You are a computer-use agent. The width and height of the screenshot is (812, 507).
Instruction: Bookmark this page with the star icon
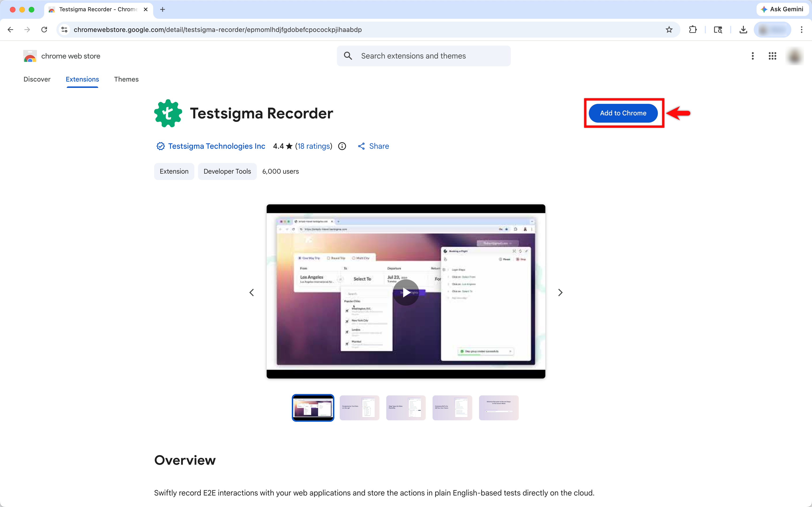pos(669,30)
